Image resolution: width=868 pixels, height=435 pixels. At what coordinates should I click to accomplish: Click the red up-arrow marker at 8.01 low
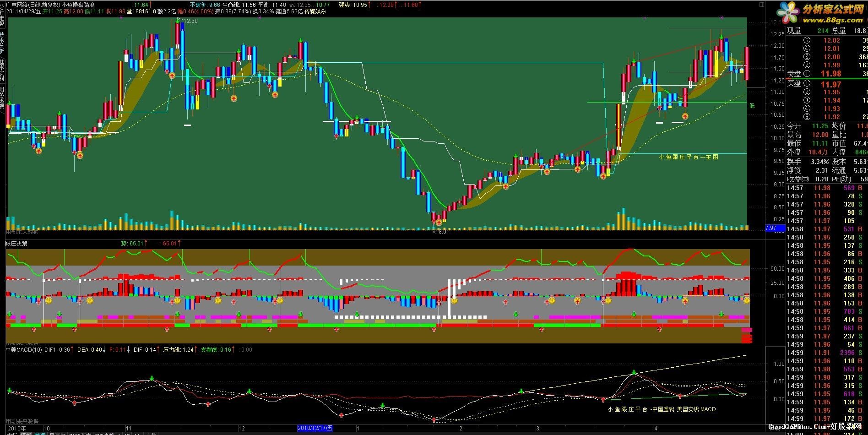[x=439, y=222]
